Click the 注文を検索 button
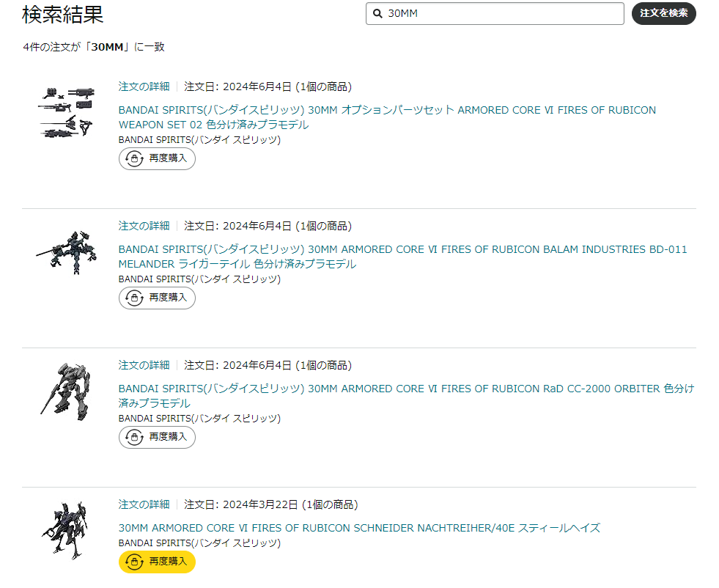The height and width of the screenshot is (588, 719). coord(663,13)
